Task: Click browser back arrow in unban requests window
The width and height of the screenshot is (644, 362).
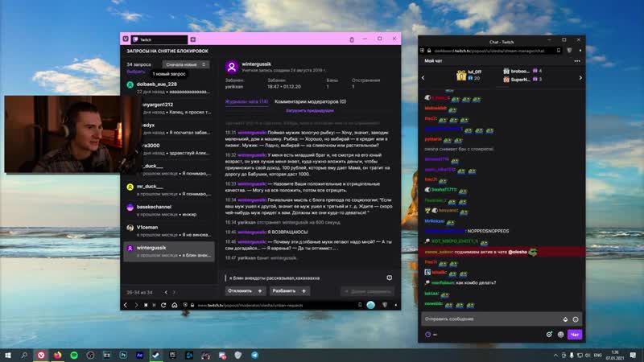Action: 126,305
